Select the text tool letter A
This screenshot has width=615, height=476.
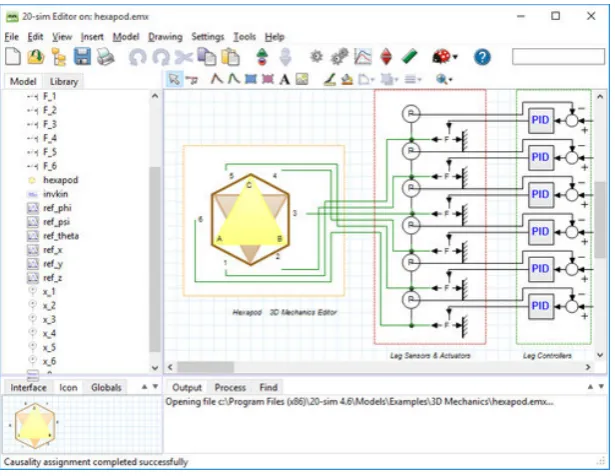285,80
